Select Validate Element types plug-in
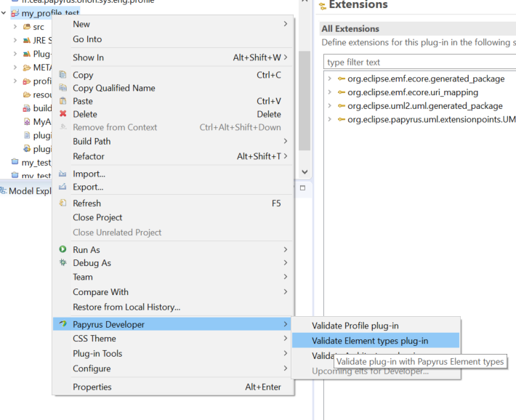Screen dimensions: 516x420 pyautogui.click(x=376, y=340)
